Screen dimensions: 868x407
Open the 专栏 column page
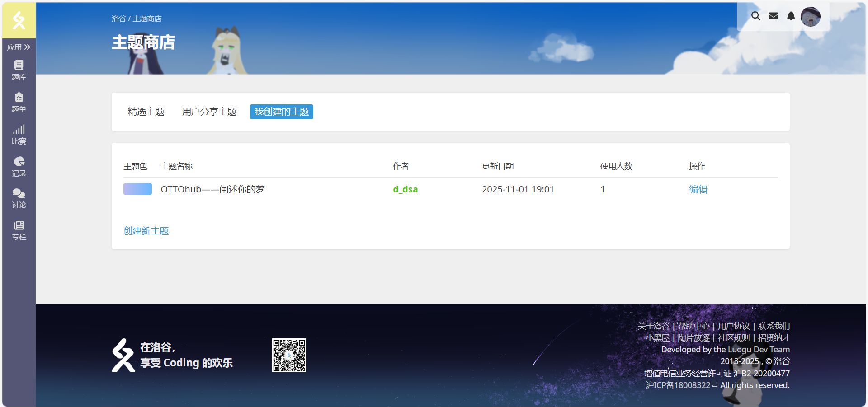(19, 230)
